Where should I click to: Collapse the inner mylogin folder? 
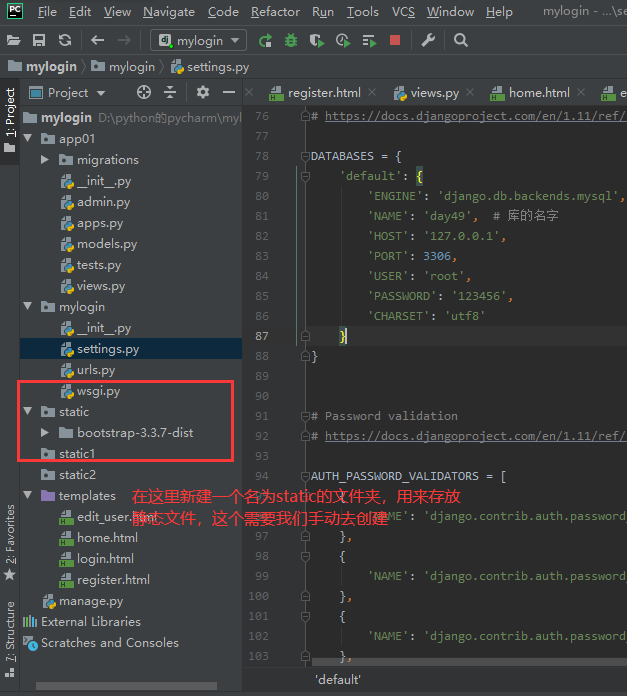[x=28, y=306]
